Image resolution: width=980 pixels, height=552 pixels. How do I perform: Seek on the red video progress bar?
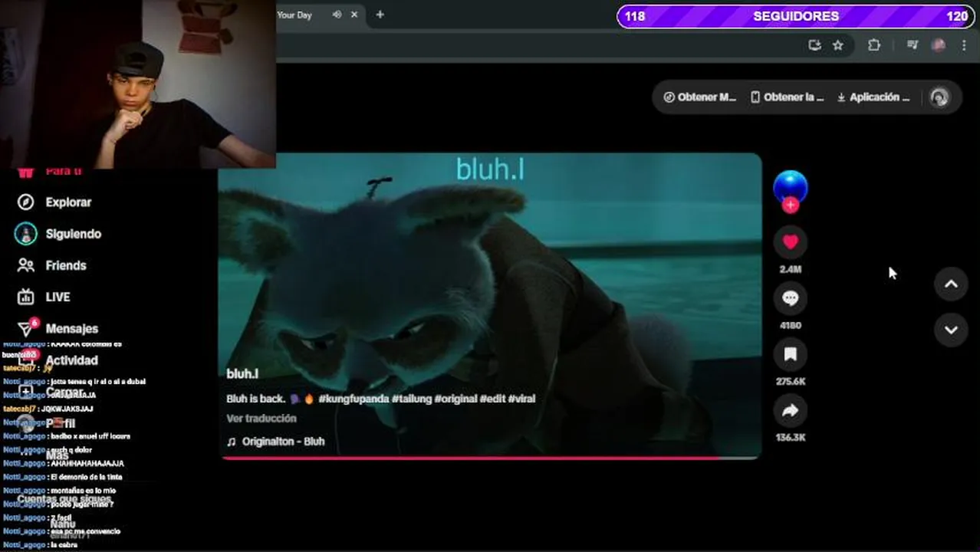point(491,458)
